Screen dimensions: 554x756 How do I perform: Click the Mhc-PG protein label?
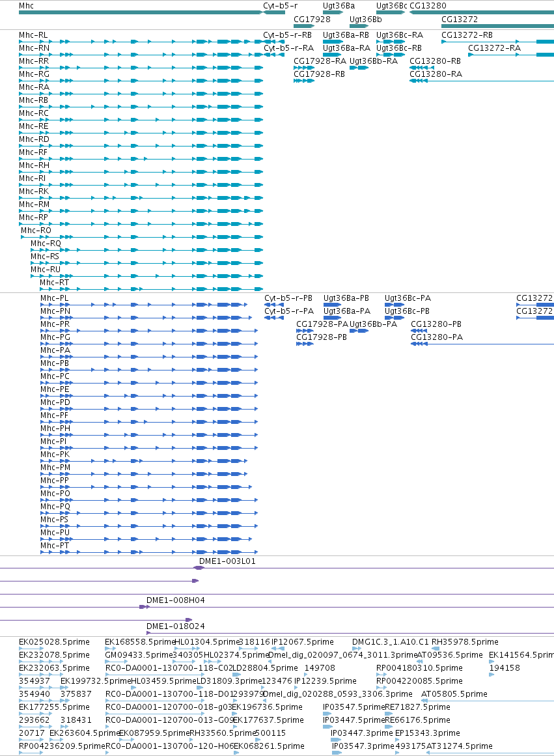(x=55, y=337)
